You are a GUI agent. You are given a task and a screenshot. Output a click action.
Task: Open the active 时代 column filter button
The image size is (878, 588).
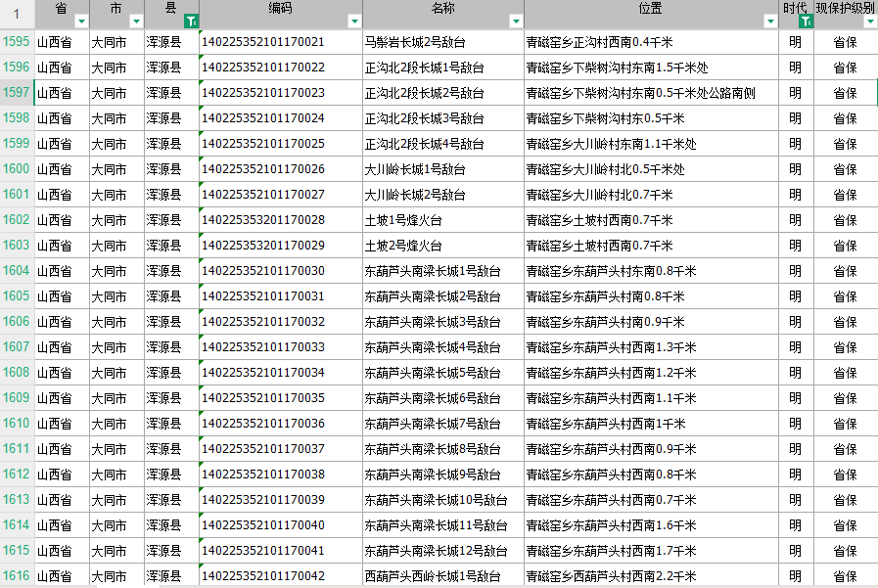[x=806, y=22]
